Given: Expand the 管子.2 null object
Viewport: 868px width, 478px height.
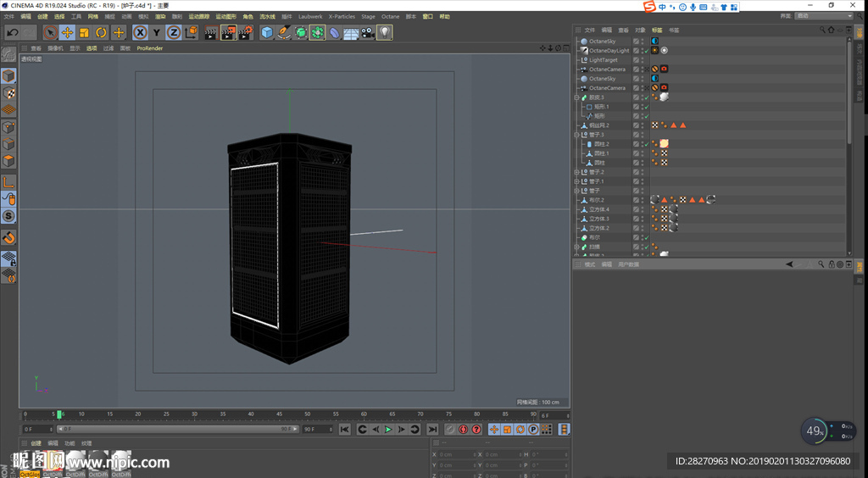Looking at the screenshot, I should (x=577, y=172).
